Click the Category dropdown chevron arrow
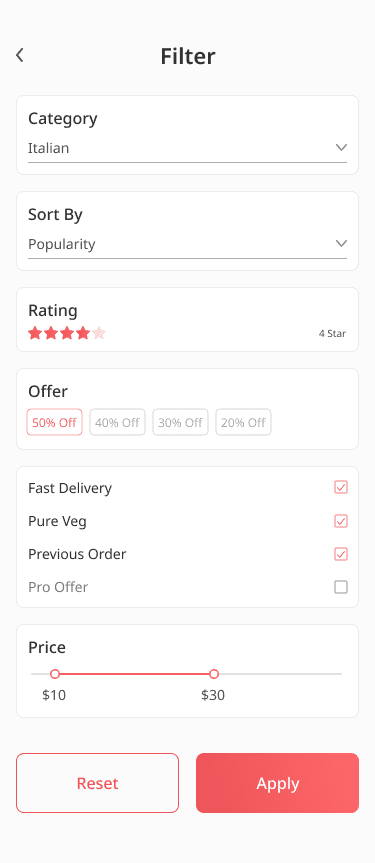The width and height of the screenshot is (375, 863). [341, 148]
